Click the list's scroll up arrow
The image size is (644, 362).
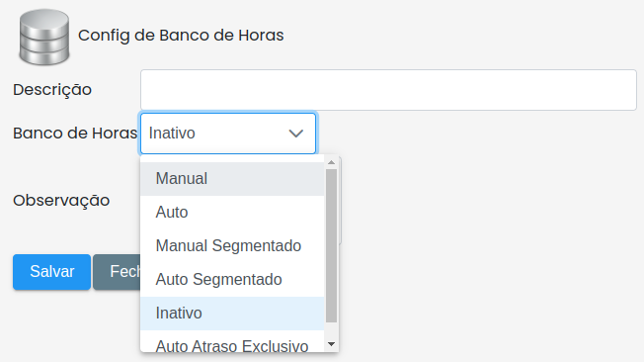click(x=332, y=162)
